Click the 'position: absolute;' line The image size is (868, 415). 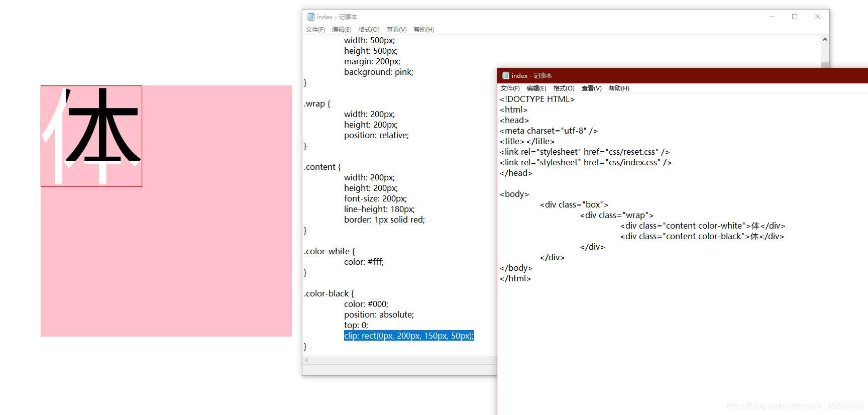pos(379,315)
